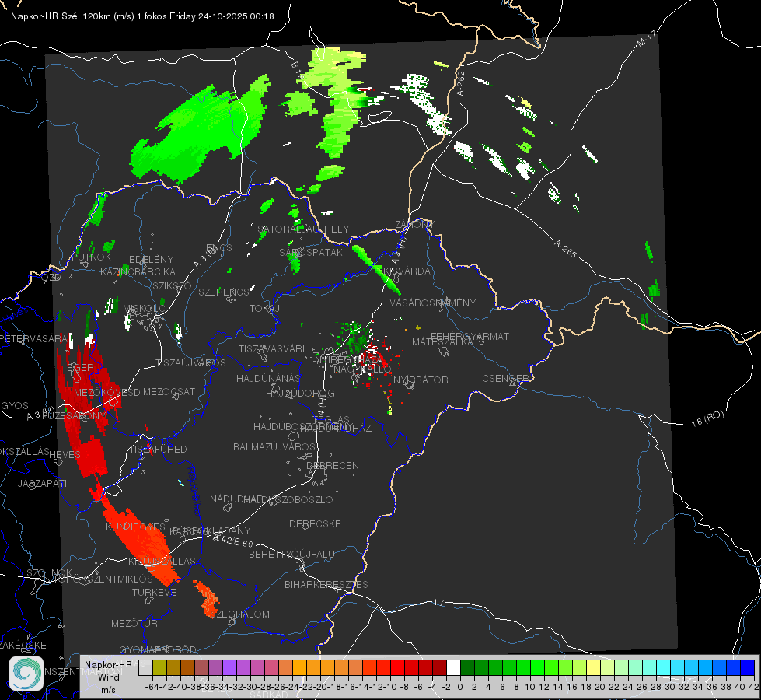Click the EDELÉNY city label
Screen dimensions: 761x700
click(152, 260)
